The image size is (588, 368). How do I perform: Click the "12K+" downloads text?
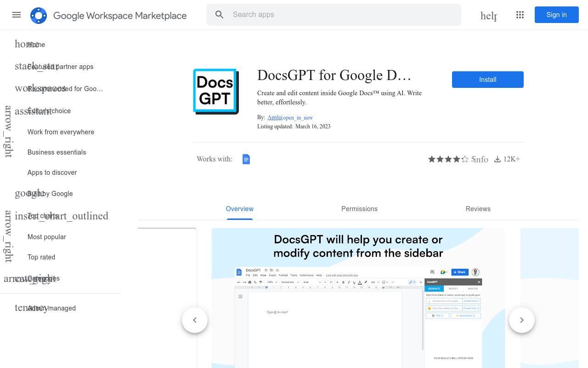click(512, 159)
